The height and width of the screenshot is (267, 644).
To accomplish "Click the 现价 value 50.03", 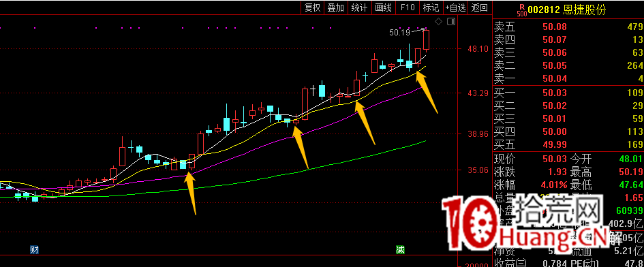I will point(555,159).
